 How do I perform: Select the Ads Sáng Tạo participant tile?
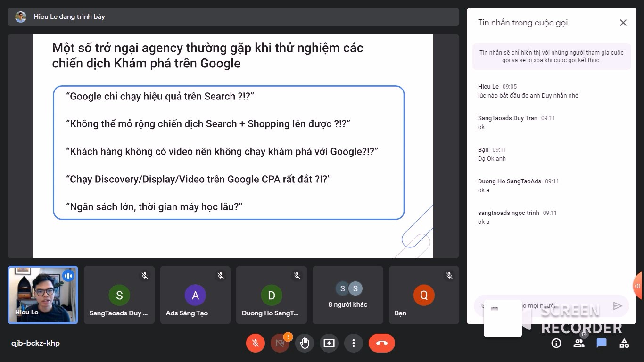[195, 295]
